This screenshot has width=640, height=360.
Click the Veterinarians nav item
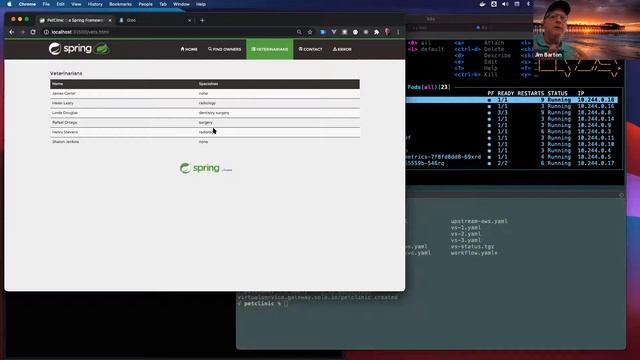pos(269,49)
